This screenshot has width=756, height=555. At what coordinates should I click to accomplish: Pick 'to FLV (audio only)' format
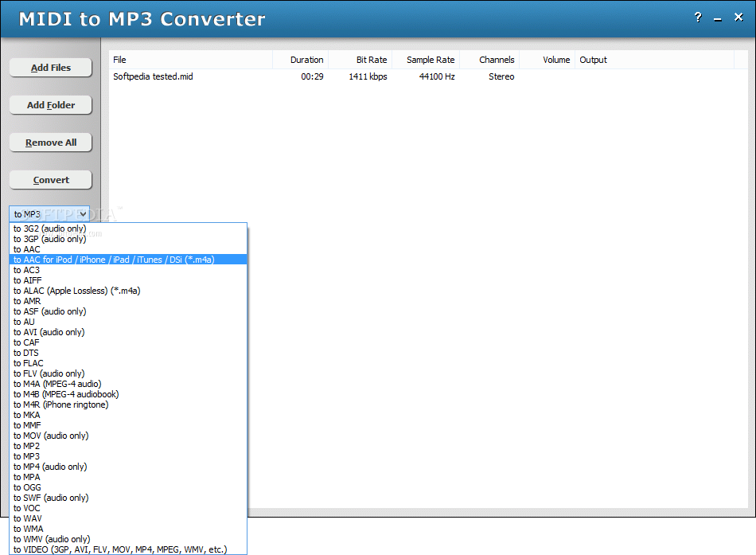[x=128, y=373]
